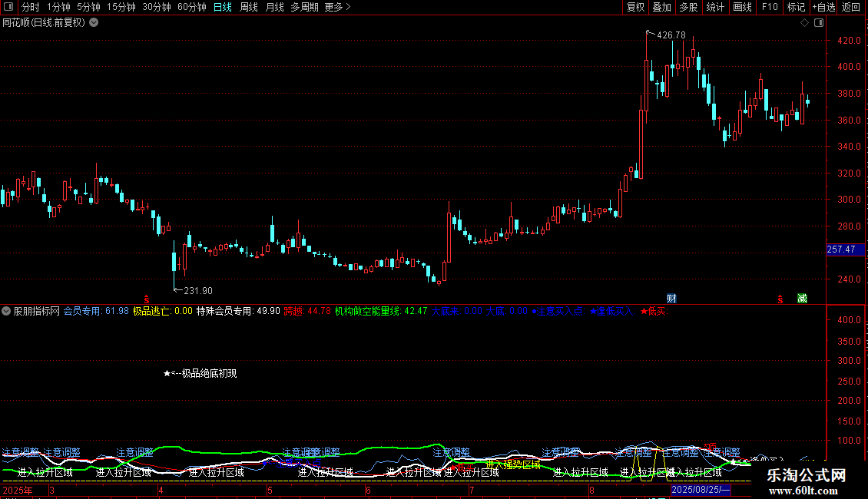
Task: Open the 多股 multi-stock view
Action: click(x=689, y=7)
